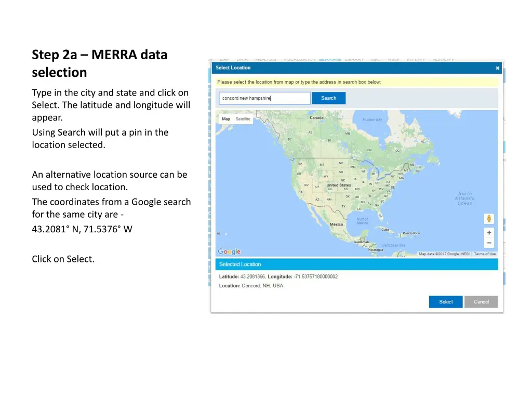
Task: Click the North Atlantic Ocean label
Action: click(x=464, y=198)
